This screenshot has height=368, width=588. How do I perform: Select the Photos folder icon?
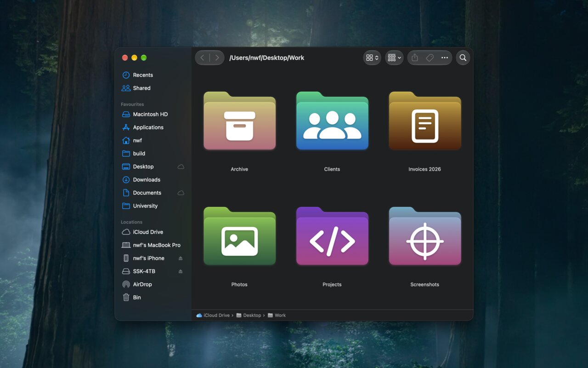[239, 236]
